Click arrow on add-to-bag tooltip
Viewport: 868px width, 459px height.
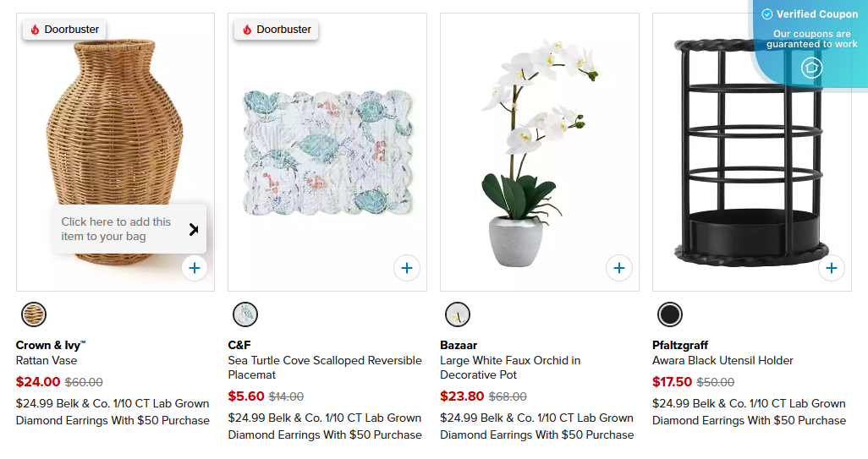194,229
